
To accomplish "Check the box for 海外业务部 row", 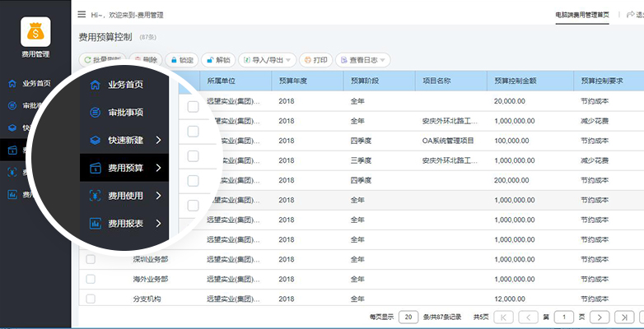I will (91, 279).
